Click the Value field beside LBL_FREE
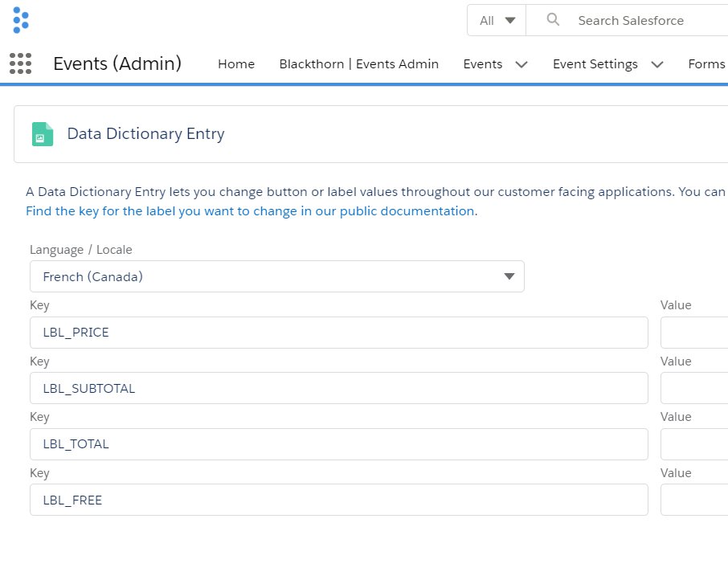The height and width of the screenshot is (580, 728). [x=694, y=500]
